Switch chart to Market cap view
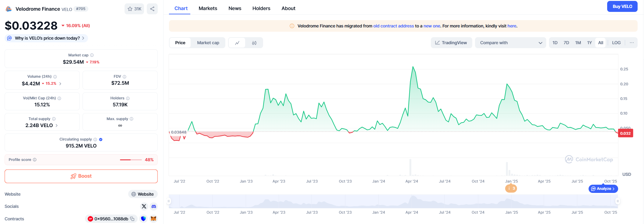 pos(208,43)
